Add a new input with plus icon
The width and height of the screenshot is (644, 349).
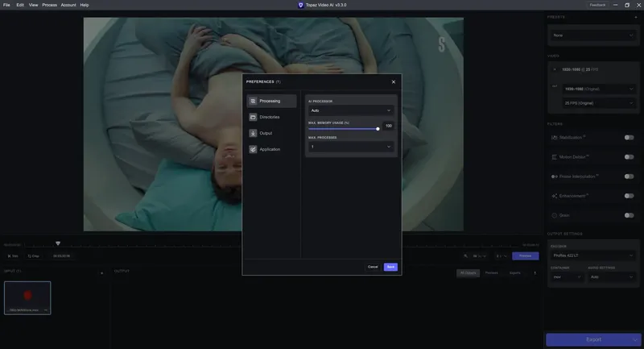tap(102, 273)
